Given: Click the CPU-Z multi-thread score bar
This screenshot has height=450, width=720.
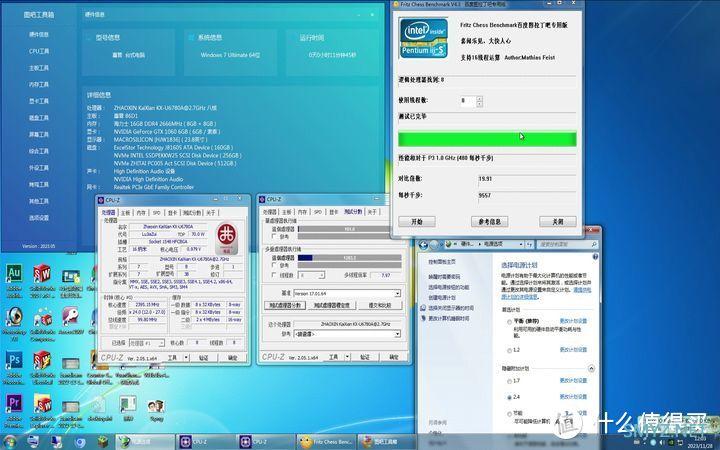Looking at the screenshot, I should (x=349, y=258).
